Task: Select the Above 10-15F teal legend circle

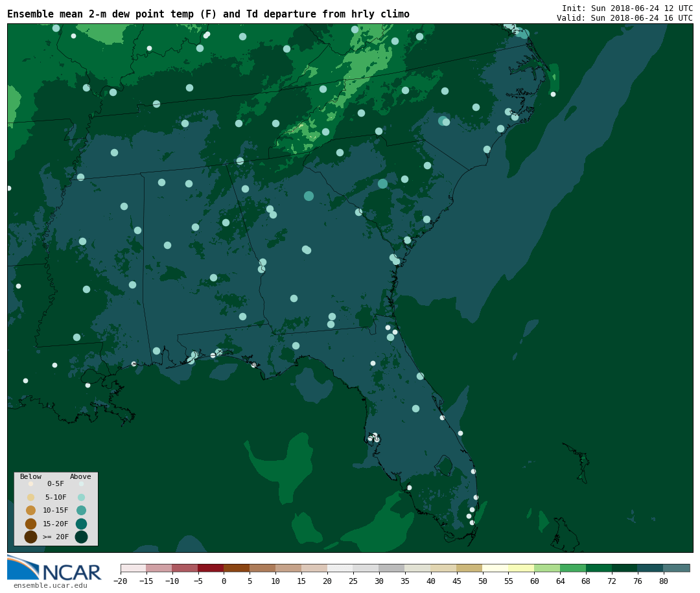Action: click(81, 511)
